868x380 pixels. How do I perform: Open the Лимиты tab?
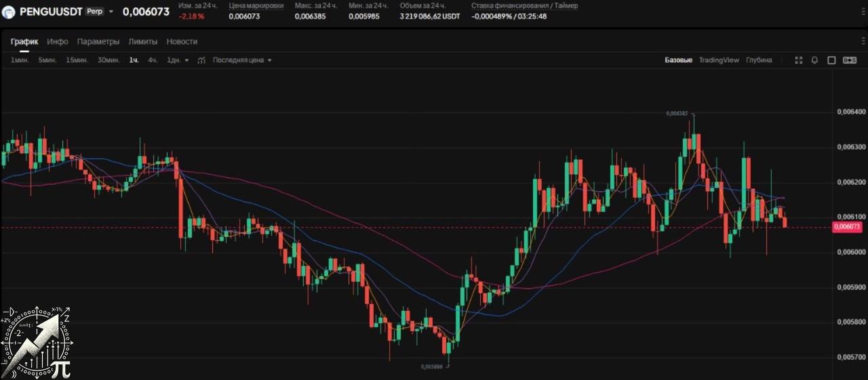[143, 41]
